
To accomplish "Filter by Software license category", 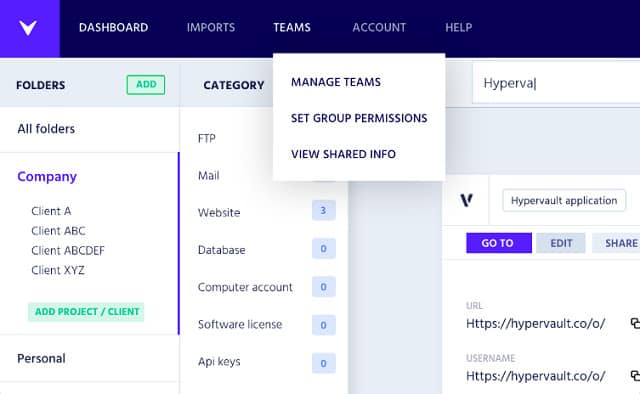I will point(240,324).
